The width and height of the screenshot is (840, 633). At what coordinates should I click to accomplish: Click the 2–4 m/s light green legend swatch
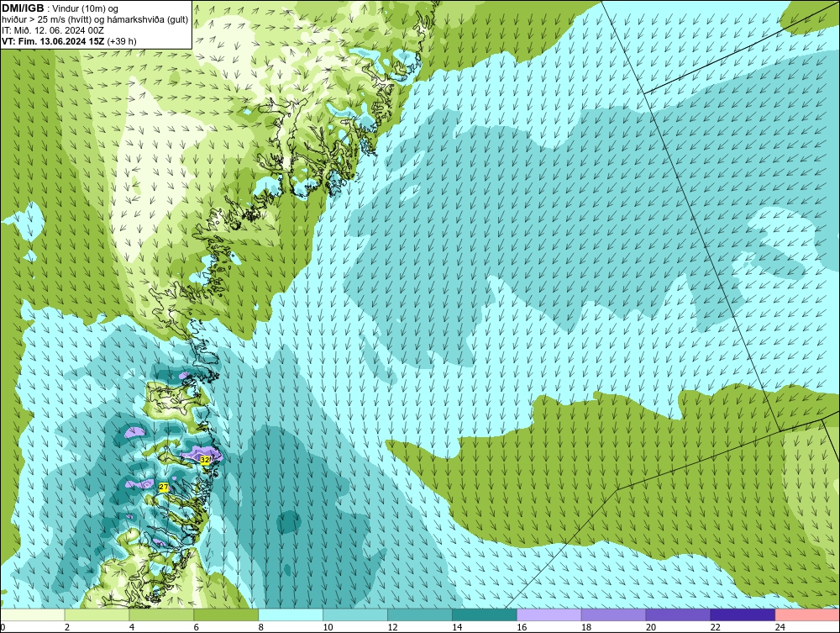click(97, 615)
